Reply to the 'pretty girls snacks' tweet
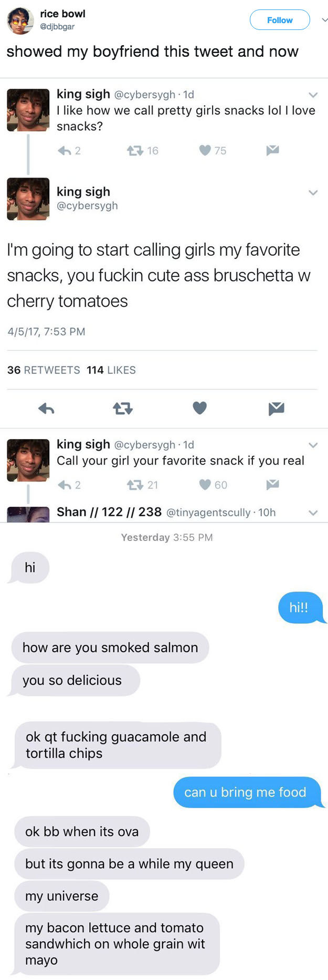 coord(64,151)
